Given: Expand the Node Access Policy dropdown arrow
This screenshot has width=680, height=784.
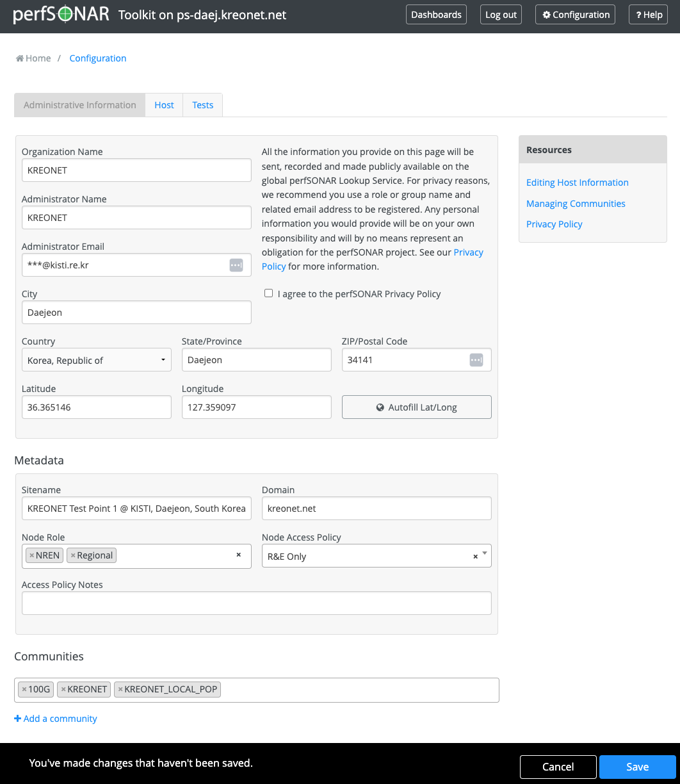Looking at the screenshot, I should pyautogui.click(x=485, y=554).
